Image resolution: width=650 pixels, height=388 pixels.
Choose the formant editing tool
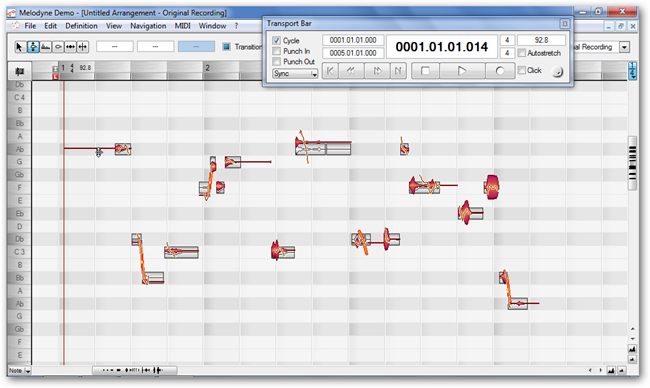[x=45, y=47]
